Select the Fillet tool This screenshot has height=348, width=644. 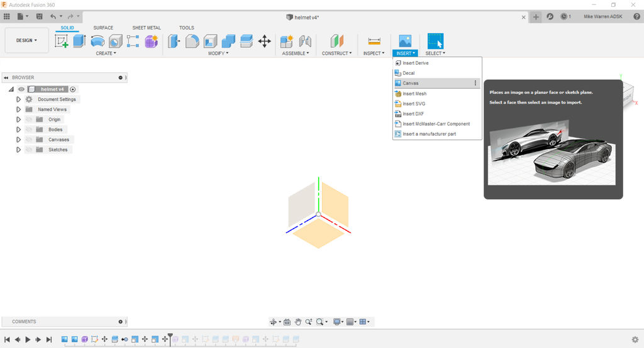(192, 41)
